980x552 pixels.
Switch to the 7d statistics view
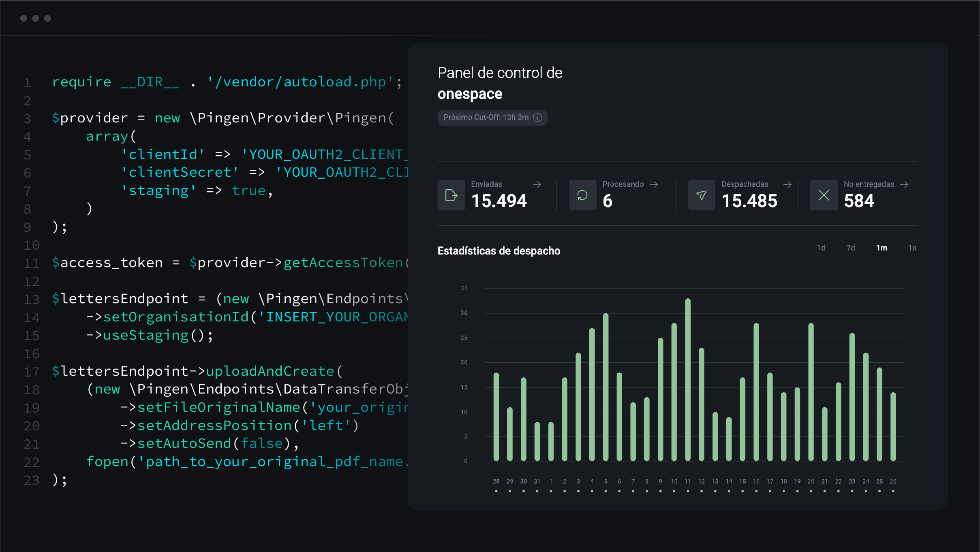pyautogui.click(x=851, y=248)
